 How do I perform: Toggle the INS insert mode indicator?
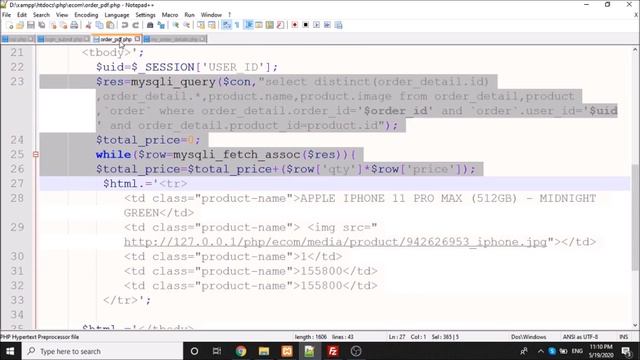(x=624, y=337)
